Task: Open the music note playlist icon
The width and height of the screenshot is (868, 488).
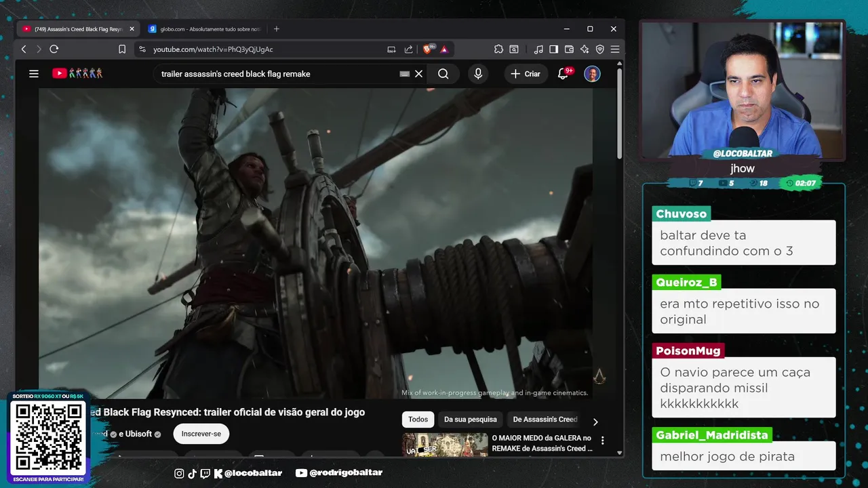Action: (x=538, y=49)
